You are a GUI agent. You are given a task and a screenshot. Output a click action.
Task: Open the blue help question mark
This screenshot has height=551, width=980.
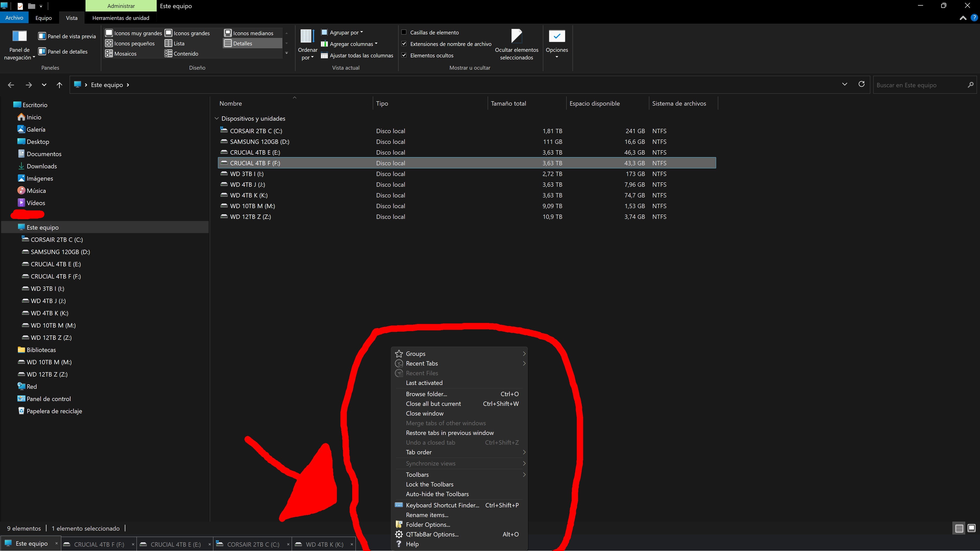[974, 18]
